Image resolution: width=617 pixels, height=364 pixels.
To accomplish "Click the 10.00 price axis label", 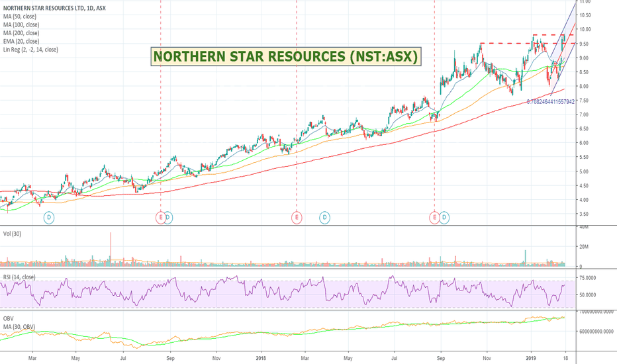I will point(585,29).
